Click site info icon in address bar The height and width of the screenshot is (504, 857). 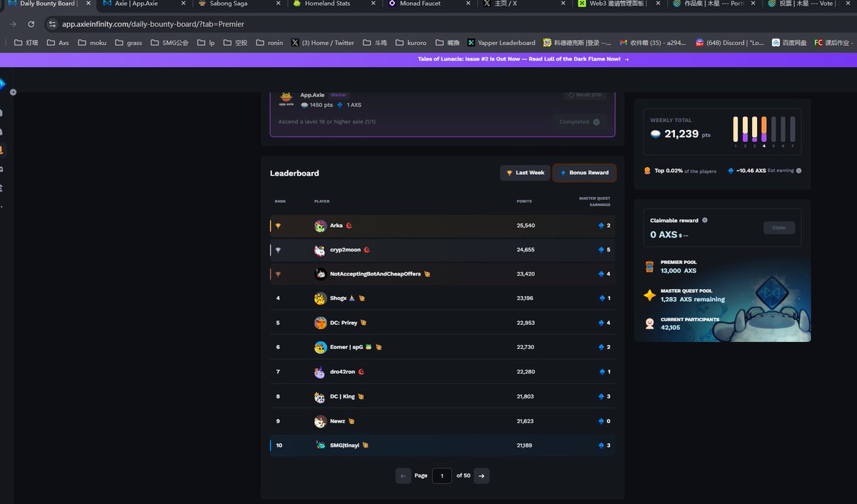pos(51,24)
